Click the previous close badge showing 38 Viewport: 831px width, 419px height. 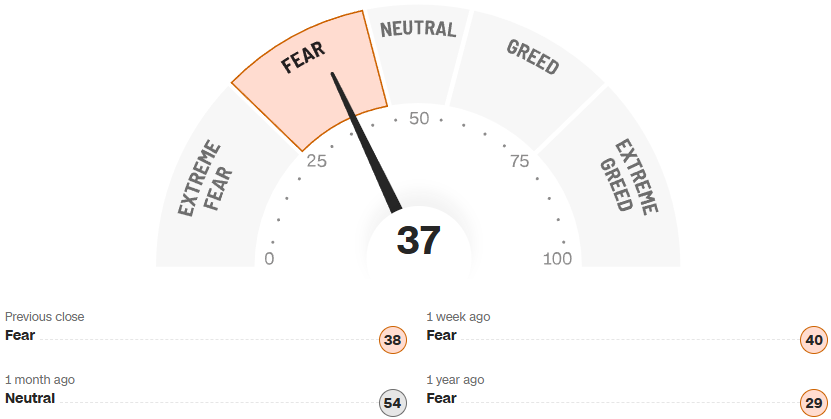[x=392, y=340]
